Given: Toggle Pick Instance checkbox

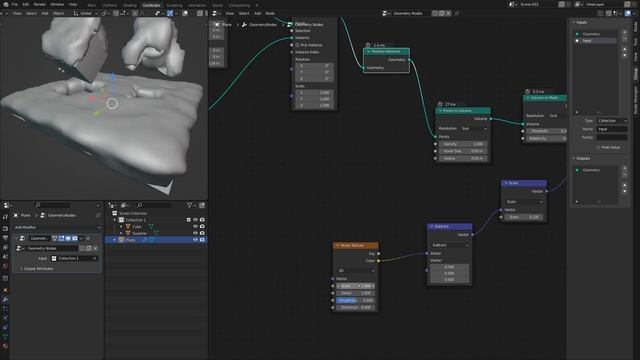Looking at the screenshot, I should (297, 45).
